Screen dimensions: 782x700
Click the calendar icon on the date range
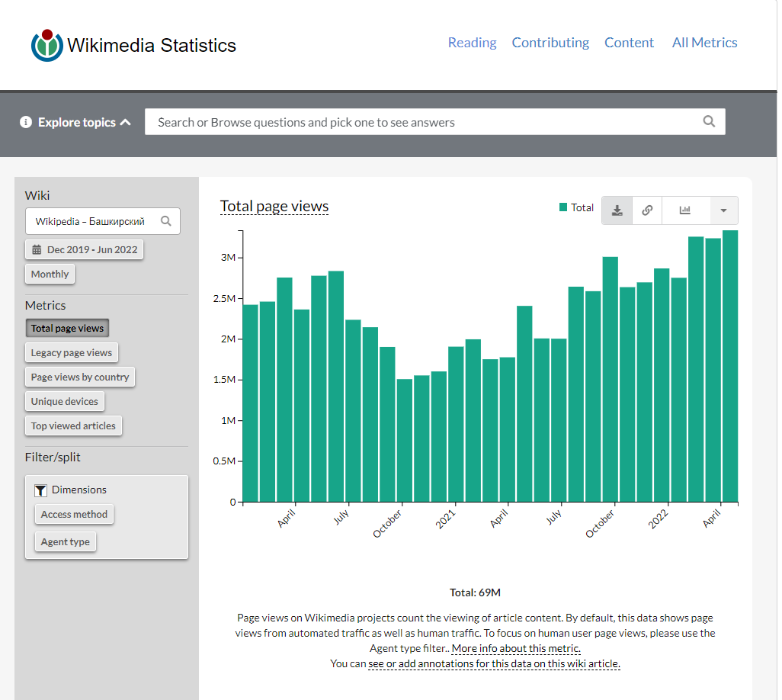click(37, 249)
